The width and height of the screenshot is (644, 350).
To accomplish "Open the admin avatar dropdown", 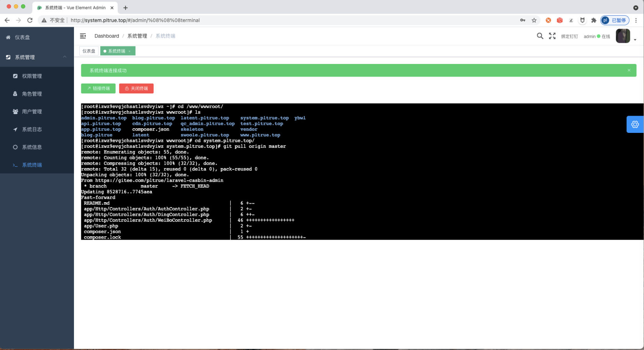I will point(623,36).
